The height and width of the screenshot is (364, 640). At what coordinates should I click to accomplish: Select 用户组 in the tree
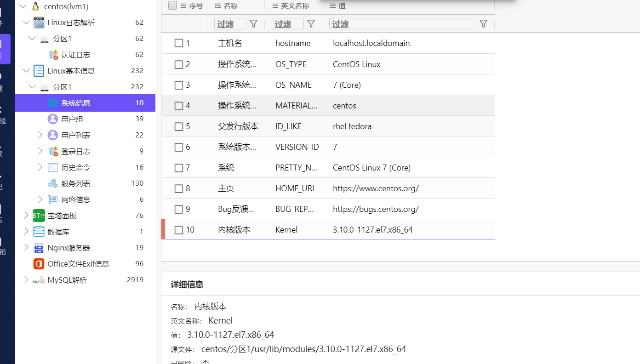(72, 119)
